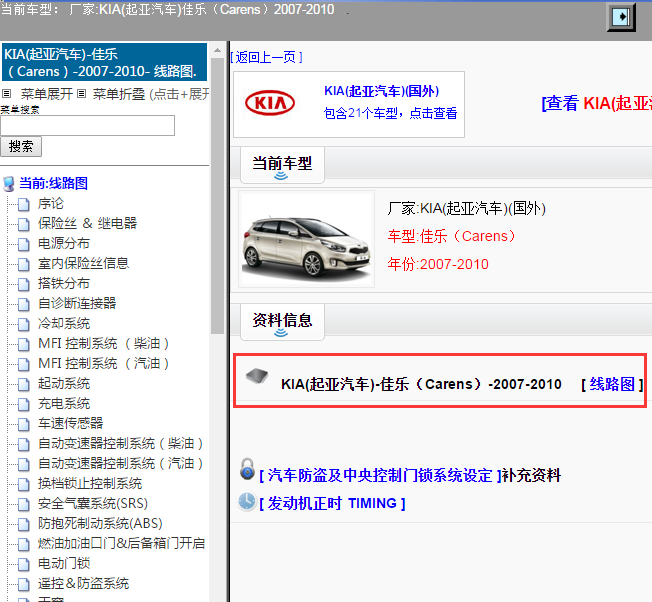Click the 查看 KIA link at right edge
Image resolution: width=652 pixels, height=602 pixels.
[x=597, y=103]
